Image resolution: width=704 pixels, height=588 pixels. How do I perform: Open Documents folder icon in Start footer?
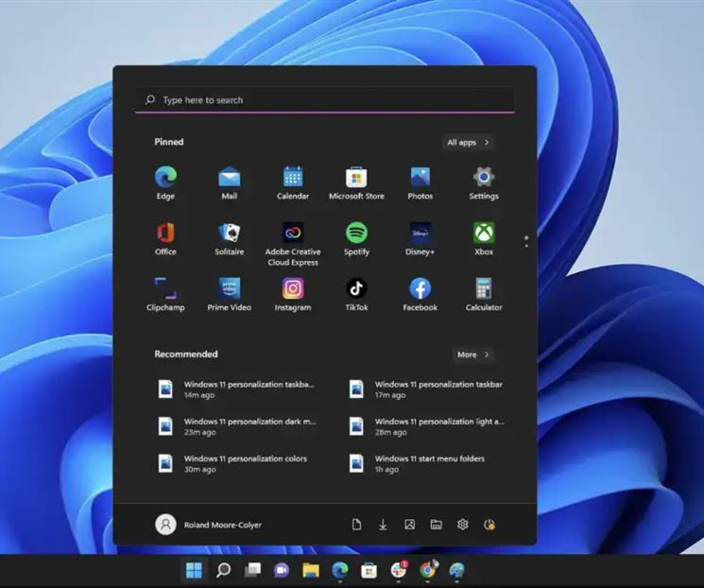coord(356,525)
